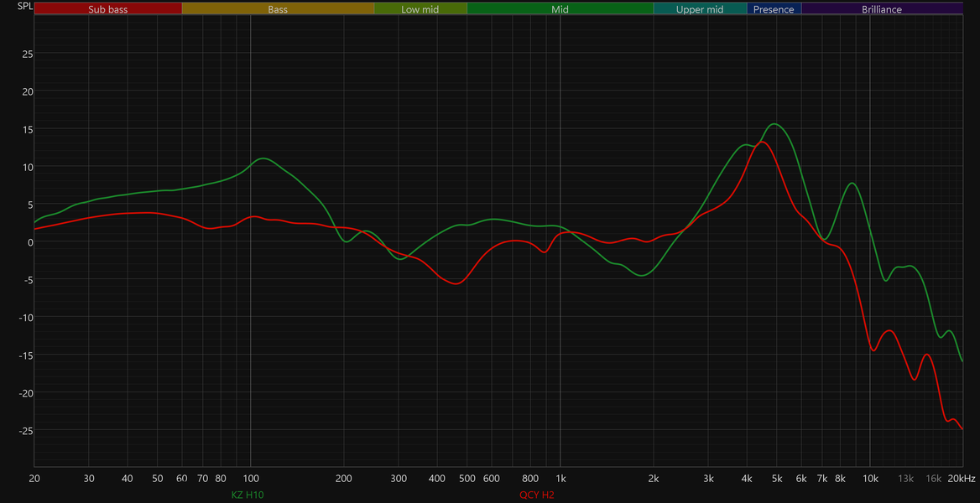Click the 20 frequency axis label
The height and width of the screenshot is (503, 980).
(34, 479)
